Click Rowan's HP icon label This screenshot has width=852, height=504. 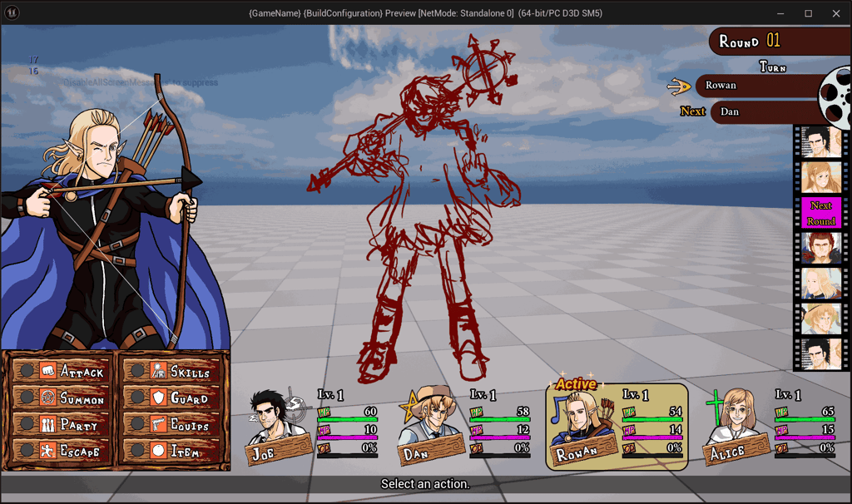coord(629,413)
